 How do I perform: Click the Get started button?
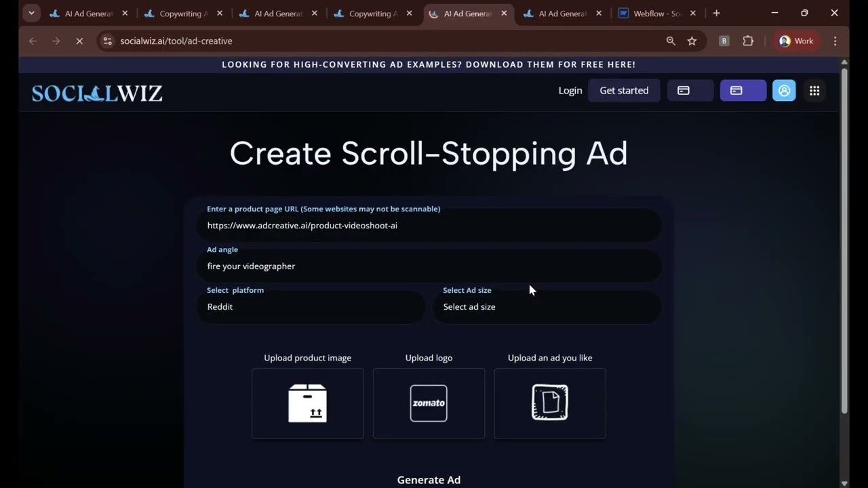(x=623, y=90)
